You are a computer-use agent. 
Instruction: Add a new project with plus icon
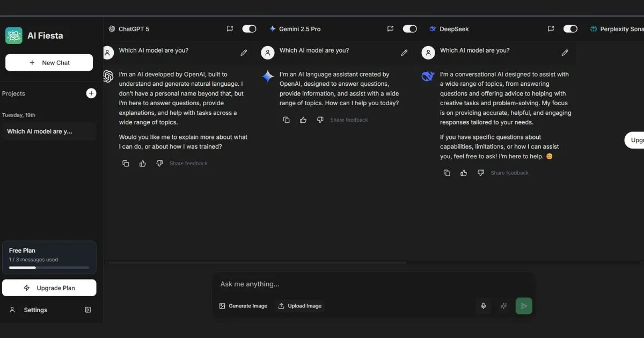pyautogui.click(x=91, y=93)
